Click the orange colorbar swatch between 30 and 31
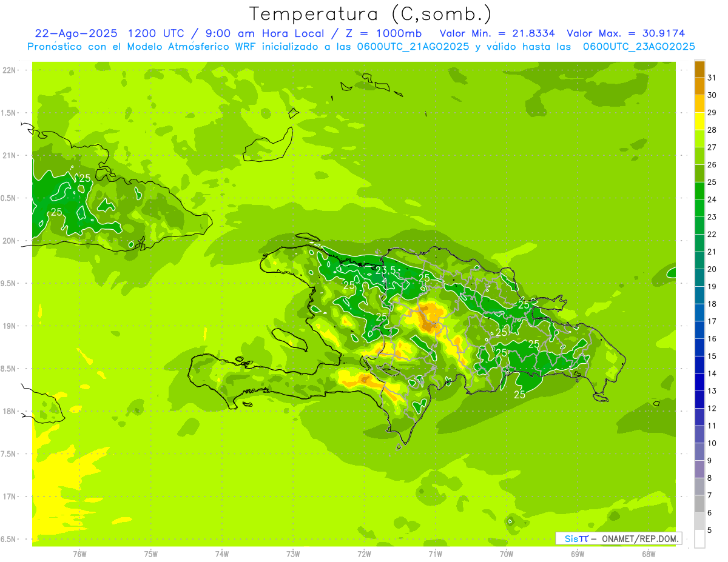Screen dimensions: 728x562 click(699, 87)
